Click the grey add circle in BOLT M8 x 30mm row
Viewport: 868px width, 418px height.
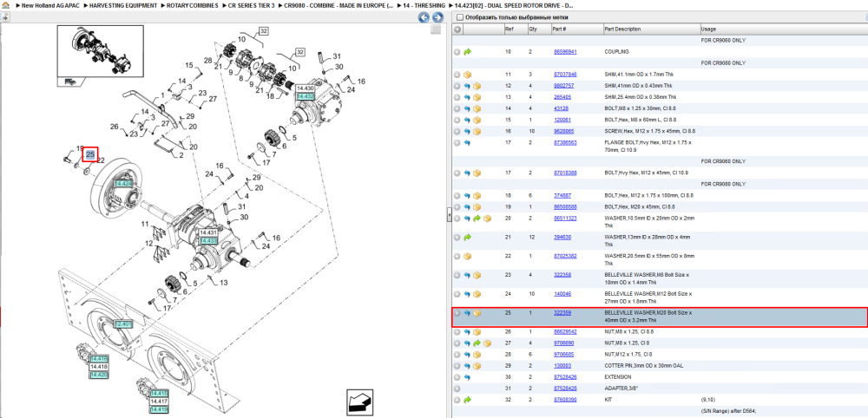point(457,109)
